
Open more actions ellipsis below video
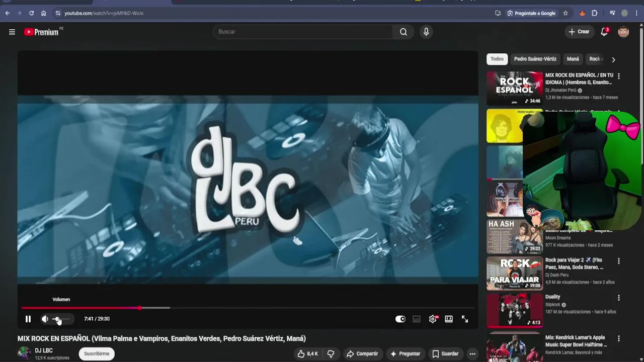472,353
